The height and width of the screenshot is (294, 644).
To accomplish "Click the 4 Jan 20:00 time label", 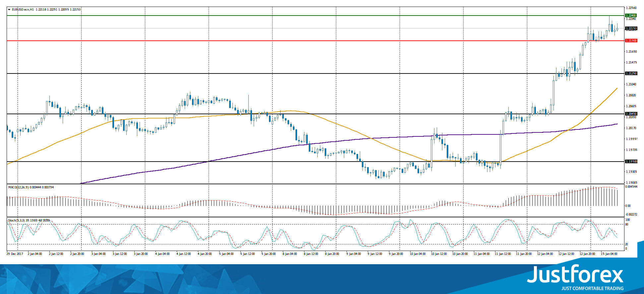I will tap(205, 254).
